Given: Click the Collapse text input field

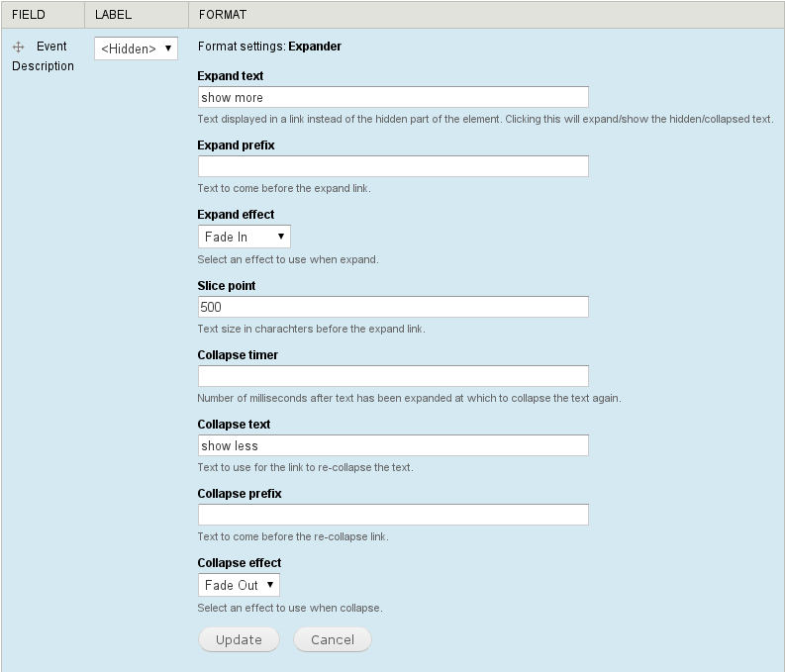Looking at the screenshot, I should [x=393, y=445].
